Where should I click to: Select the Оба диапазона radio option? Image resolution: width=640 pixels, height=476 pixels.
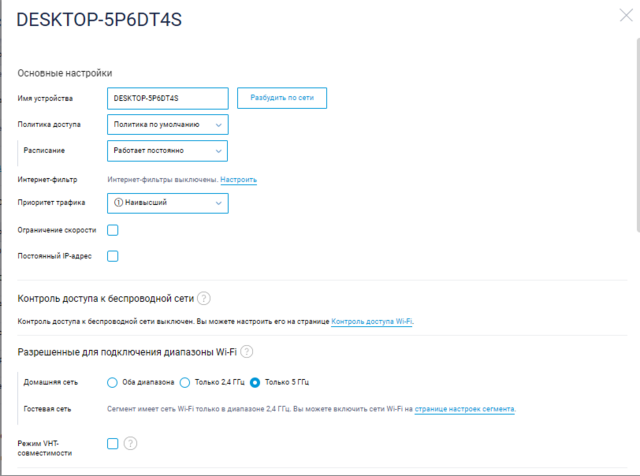(x=113, y=382)
